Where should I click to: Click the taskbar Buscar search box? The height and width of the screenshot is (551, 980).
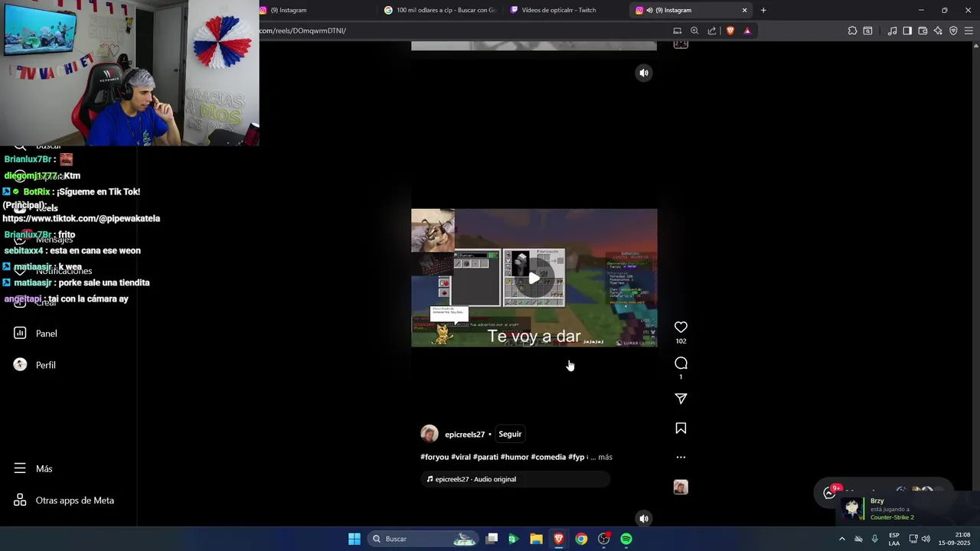[x=423, y=539]
